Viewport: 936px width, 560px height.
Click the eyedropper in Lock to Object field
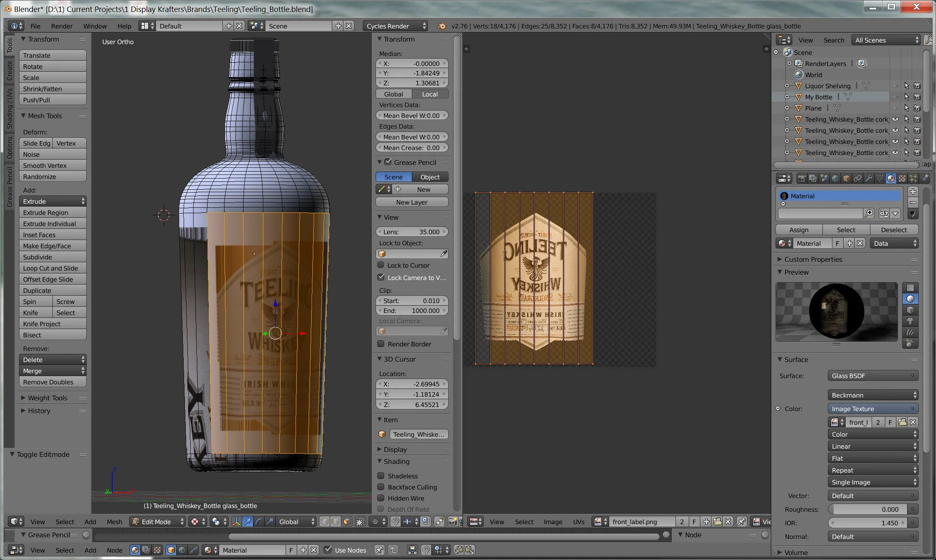click(444, 254)
